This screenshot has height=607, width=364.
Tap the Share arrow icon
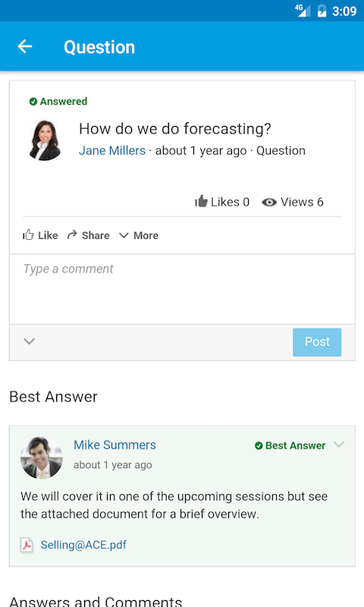tap(72, 234)
